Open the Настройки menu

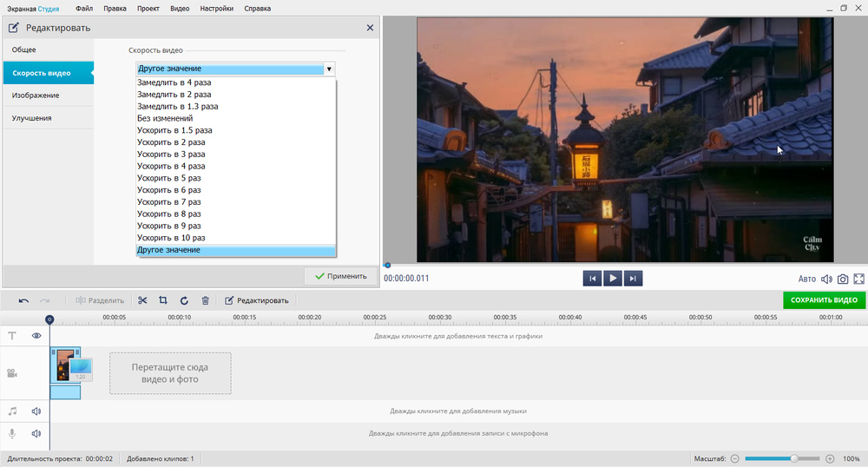216,9
